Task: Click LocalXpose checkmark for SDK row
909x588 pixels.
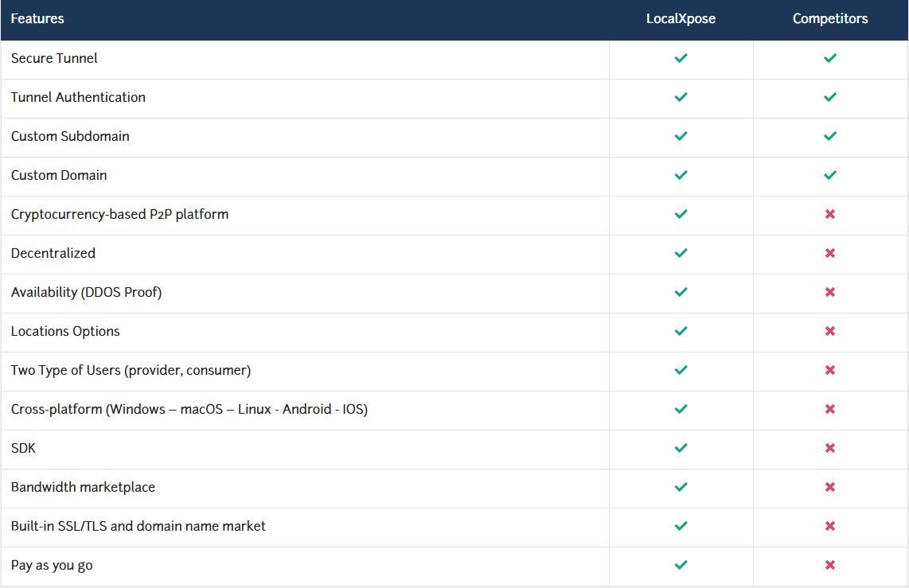Action: point(681,448)
